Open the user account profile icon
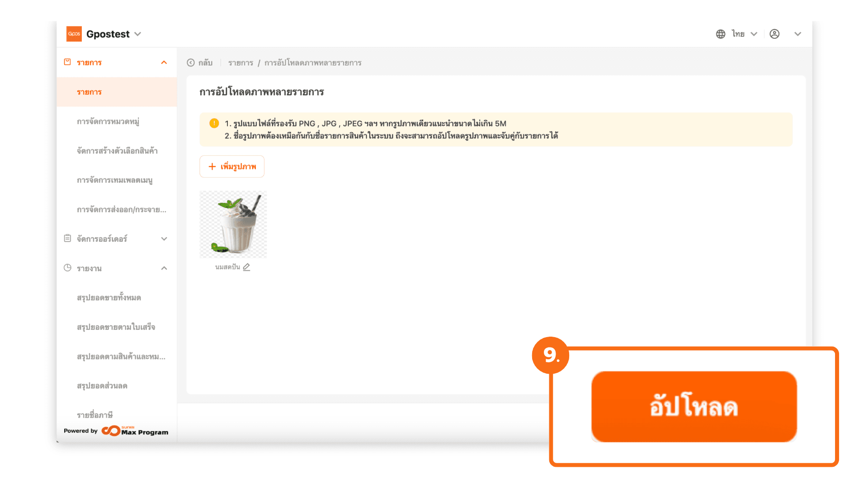 [774, 34]
